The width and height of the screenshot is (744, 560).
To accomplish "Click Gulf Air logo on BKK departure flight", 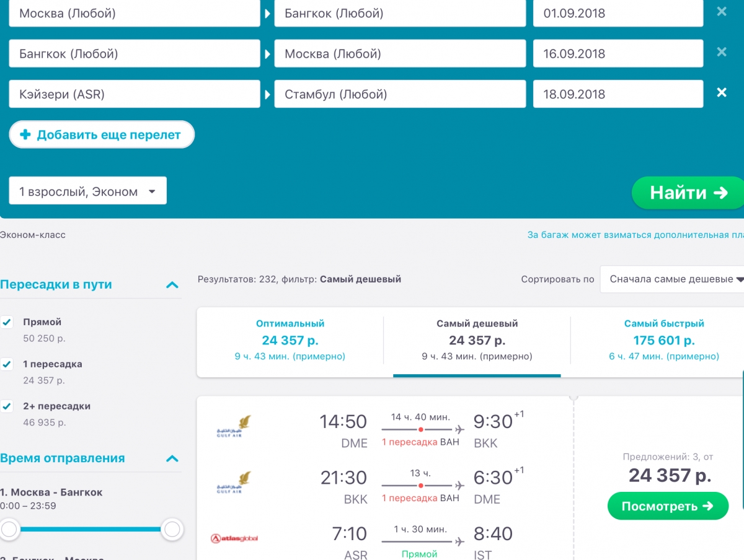I will coord(234,483).
